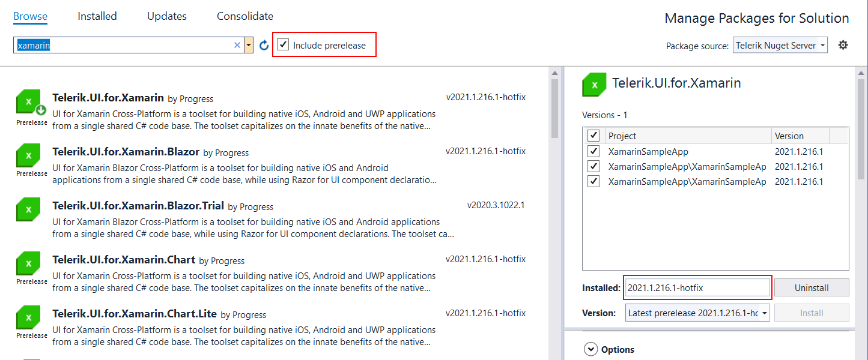Open the search history dropdown arrow
The height and width of the screenshot is (360, 868).
tap(249, 45)
